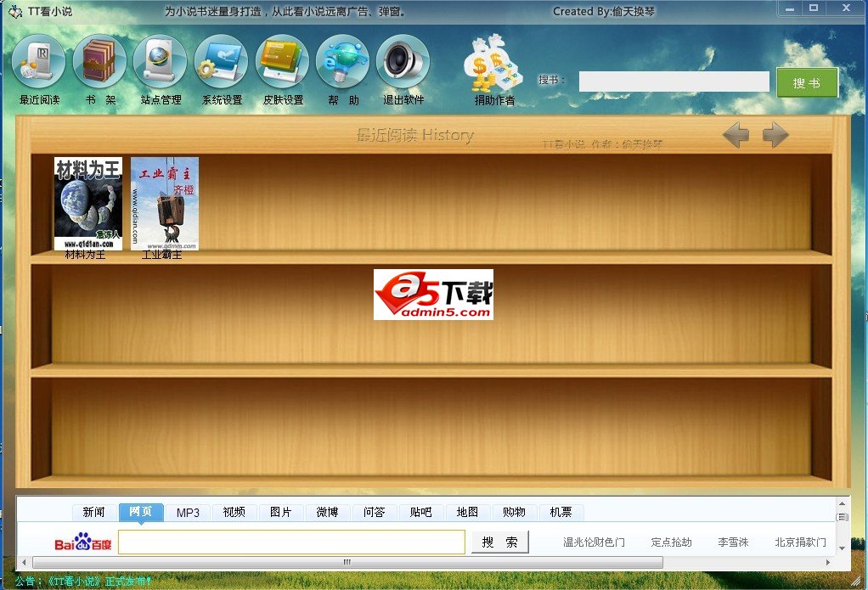Click the 捐助作者 money bags icon
This screenshot has height=590, width=868.
[493, 64]
